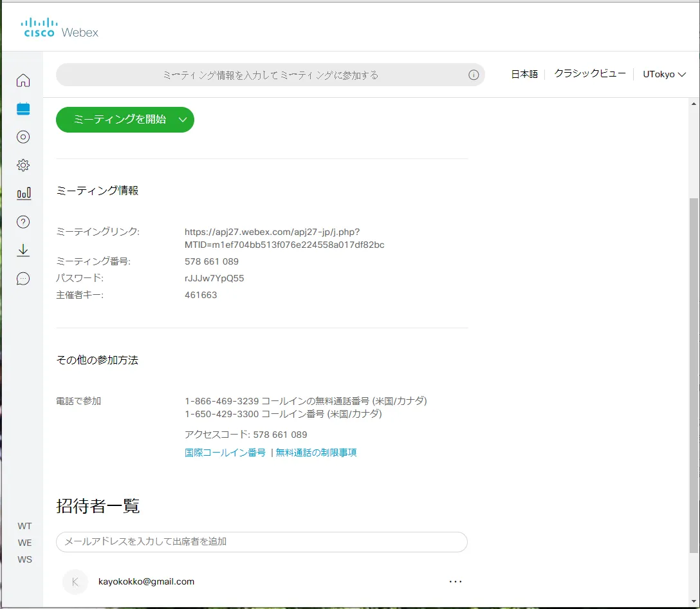Click the info icon in the search bar
The height and width of the screenshot is (609, 700).
474,75
